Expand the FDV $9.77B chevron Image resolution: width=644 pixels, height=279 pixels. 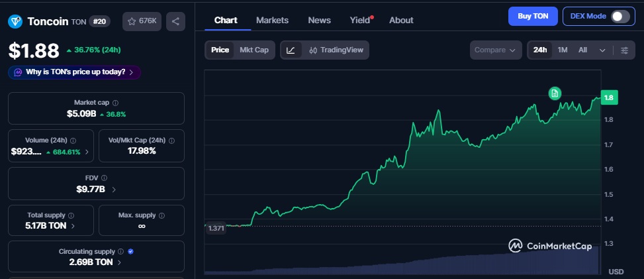[x=114, y=190]
